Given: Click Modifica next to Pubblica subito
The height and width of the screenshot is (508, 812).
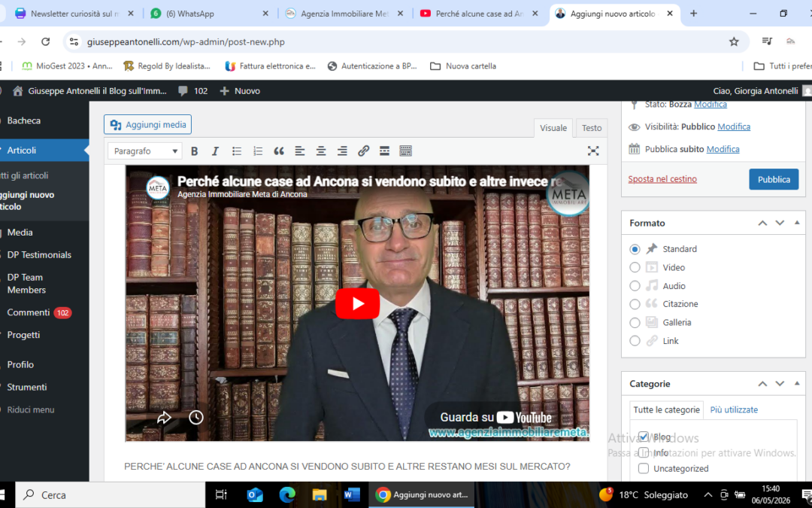Looking at the screenshot, I should point(723,149).
